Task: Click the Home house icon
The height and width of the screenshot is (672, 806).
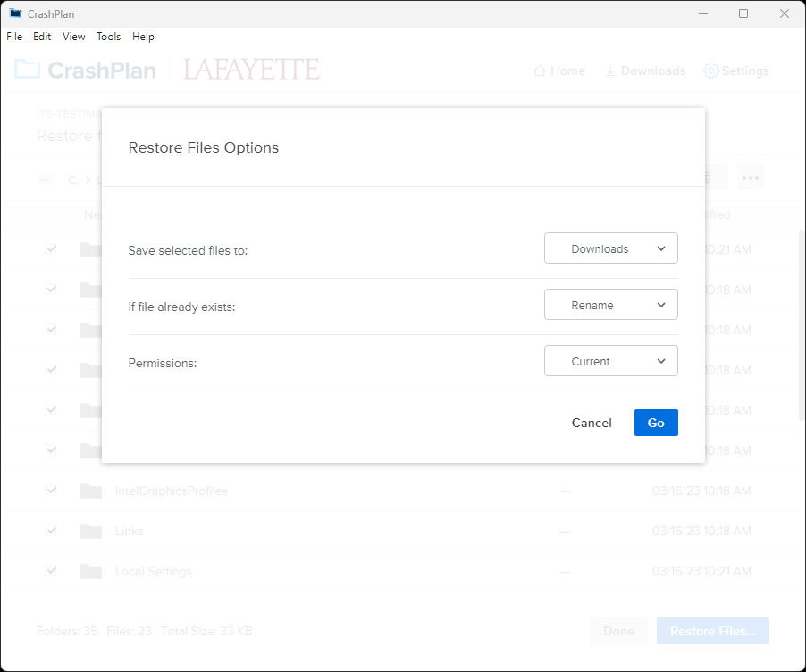Action: 539,71
